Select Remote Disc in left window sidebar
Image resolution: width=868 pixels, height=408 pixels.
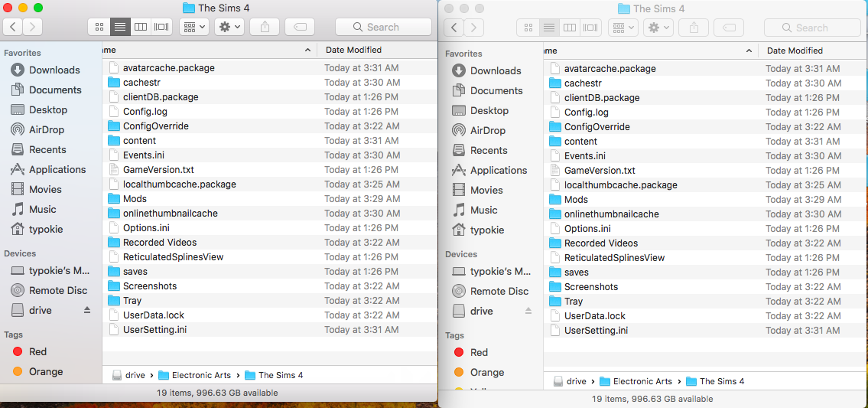[49, 290]
